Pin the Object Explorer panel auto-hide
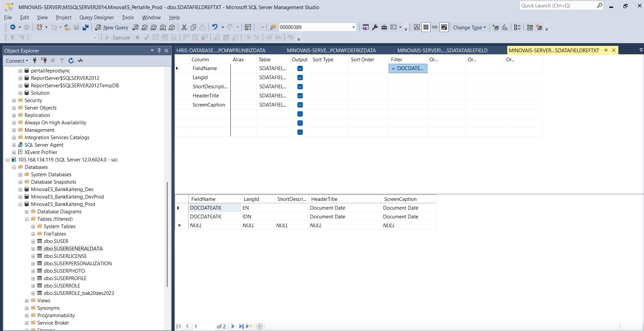 (159, 51)
